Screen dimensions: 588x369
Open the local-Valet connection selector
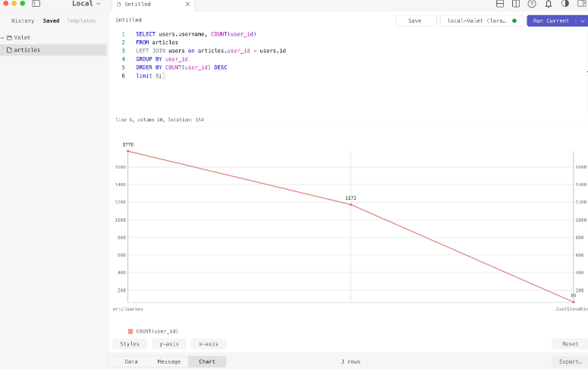pyautogui.click(x=482, y=20)
